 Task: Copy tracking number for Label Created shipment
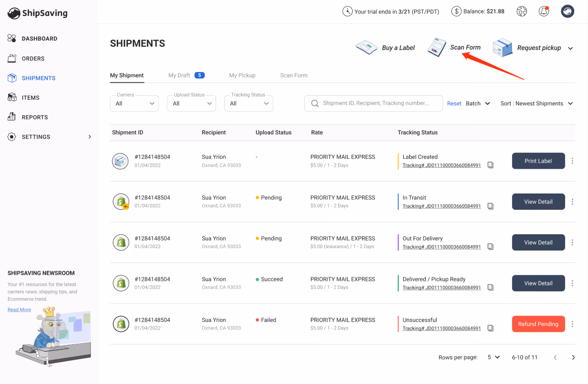490,165
